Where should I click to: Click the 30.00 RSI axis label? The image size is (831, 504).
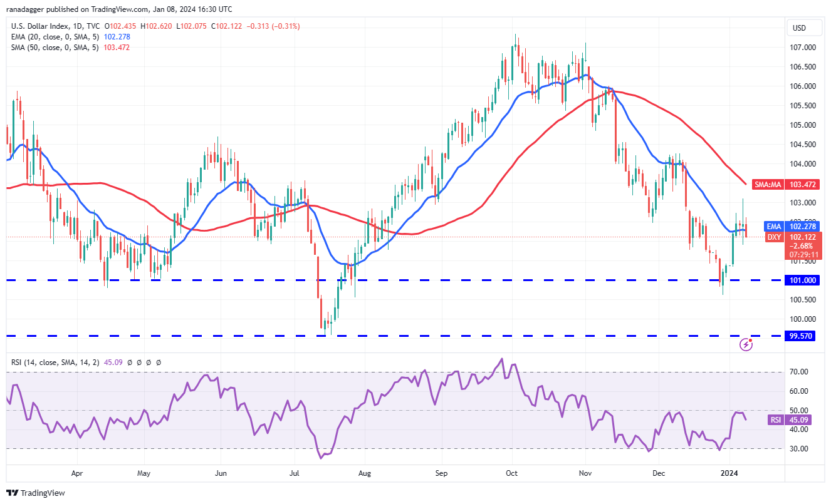pos(800,449)
